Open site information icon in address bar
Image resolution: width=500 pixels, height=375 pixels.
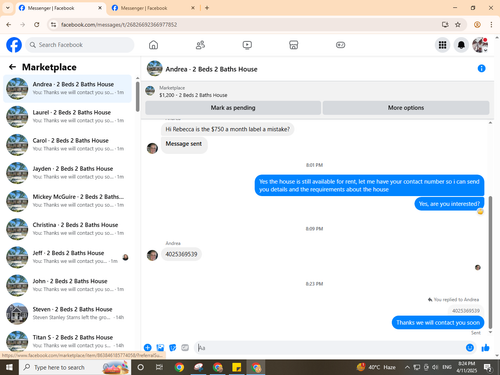(54, 24)
